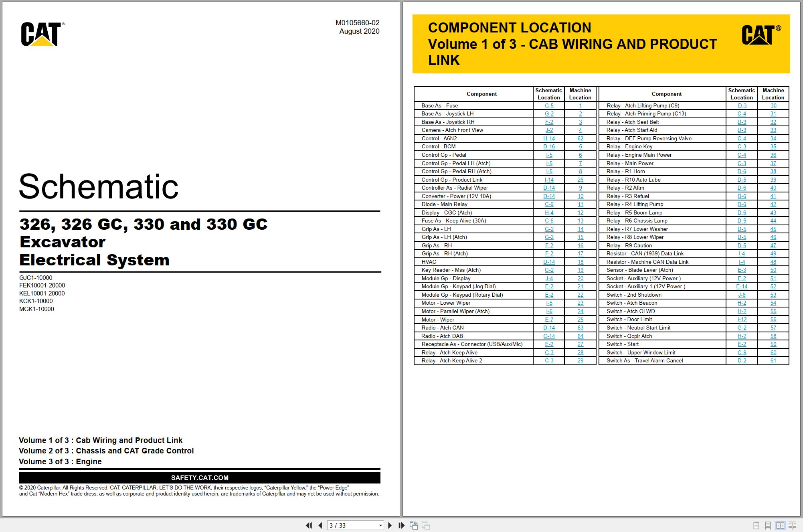Open the page number dropdown
The width and height of the screenshot is (803, 532).
(380, 525)
